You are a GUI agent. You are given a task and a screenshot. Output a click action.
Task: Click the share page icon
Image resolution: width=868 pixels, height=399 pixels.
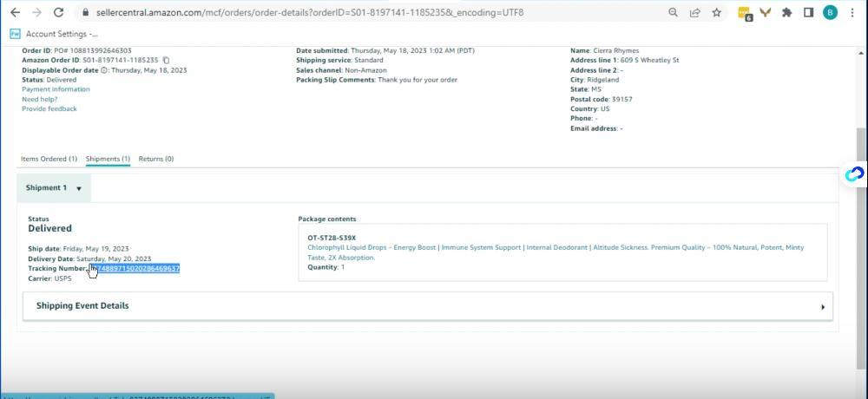click(x=694, y=12)
